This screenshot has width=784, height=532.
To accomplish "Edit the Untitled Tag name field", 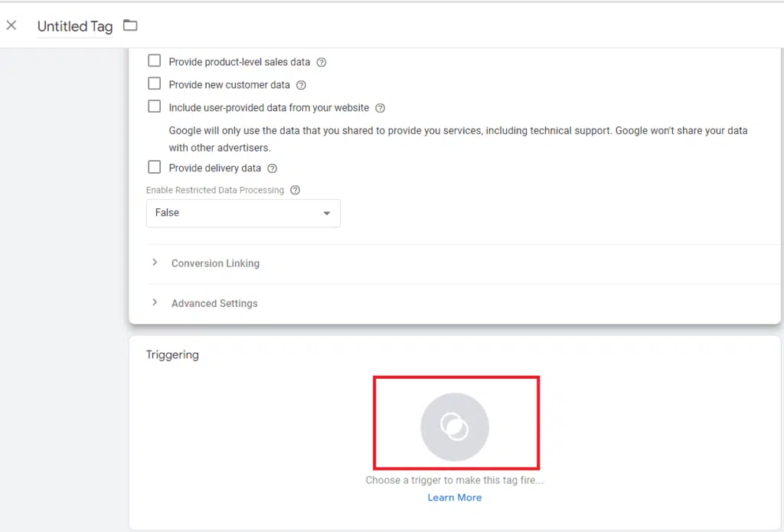I will click(x=75, y=26).
